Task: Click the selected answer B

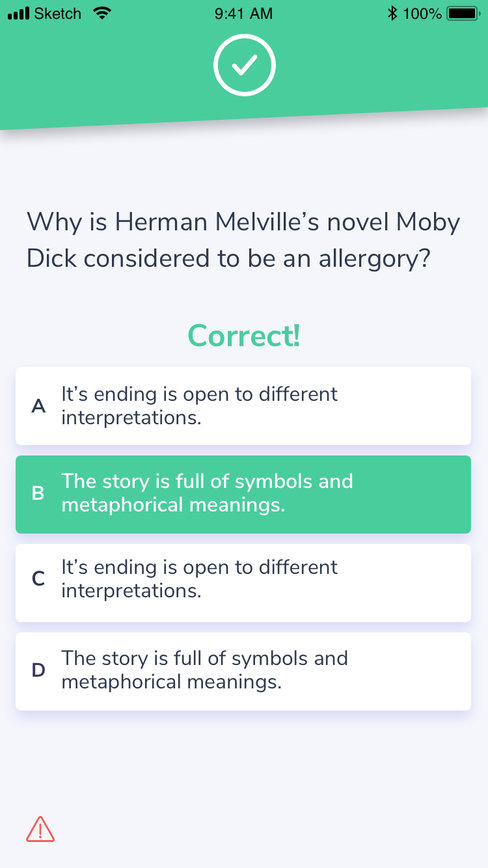Action: tap(243, 495)
